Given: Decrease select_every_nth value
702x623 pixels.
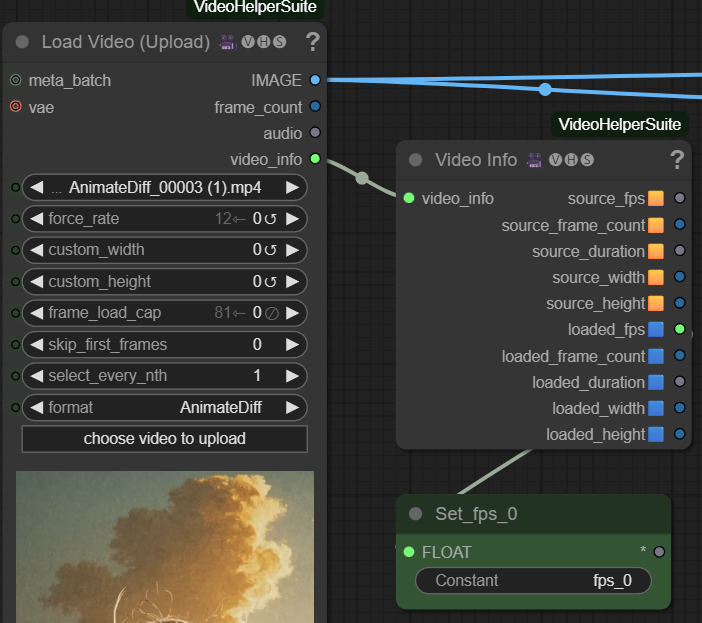Looking at the screenshot, I should pos(37,376).
